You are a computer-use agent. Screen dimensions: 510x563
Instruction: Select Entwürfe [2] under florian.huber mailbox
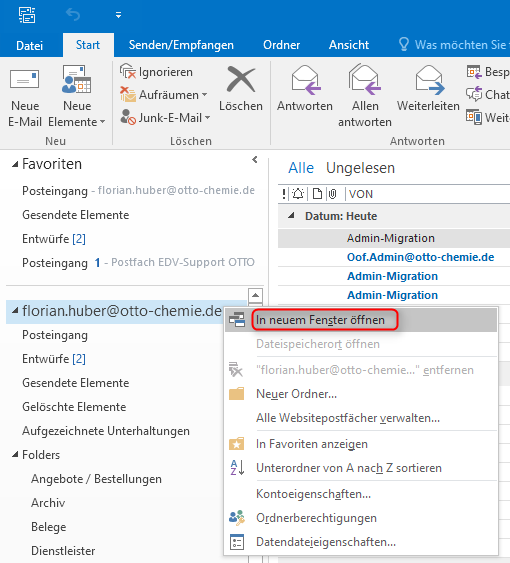click(54, 359)
